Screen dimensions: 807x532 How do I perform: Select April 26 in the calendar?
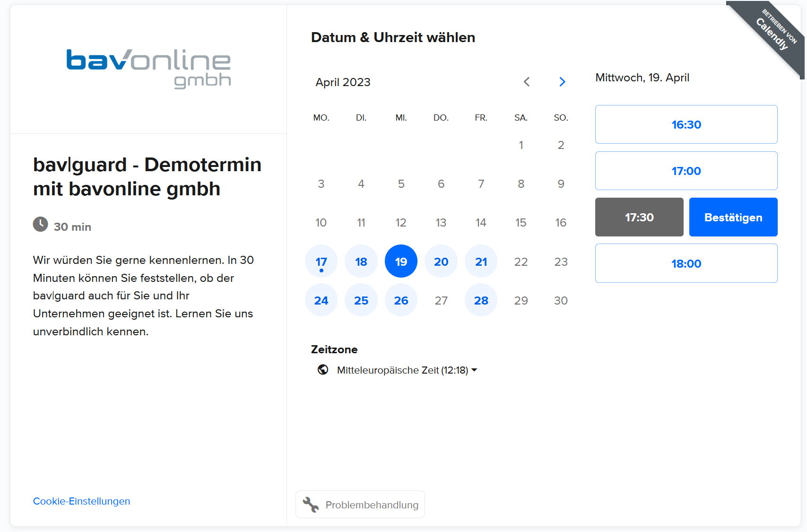point(401,300)
